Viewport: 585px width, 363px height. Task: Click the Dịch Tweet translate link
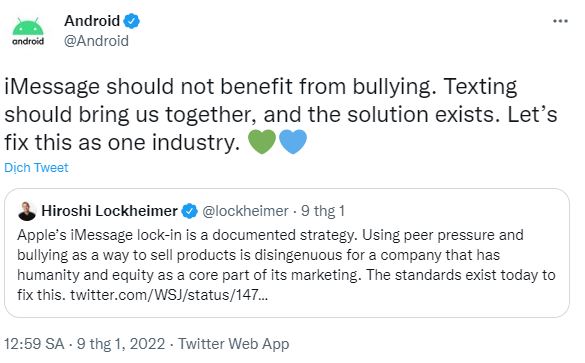[36, 168]
